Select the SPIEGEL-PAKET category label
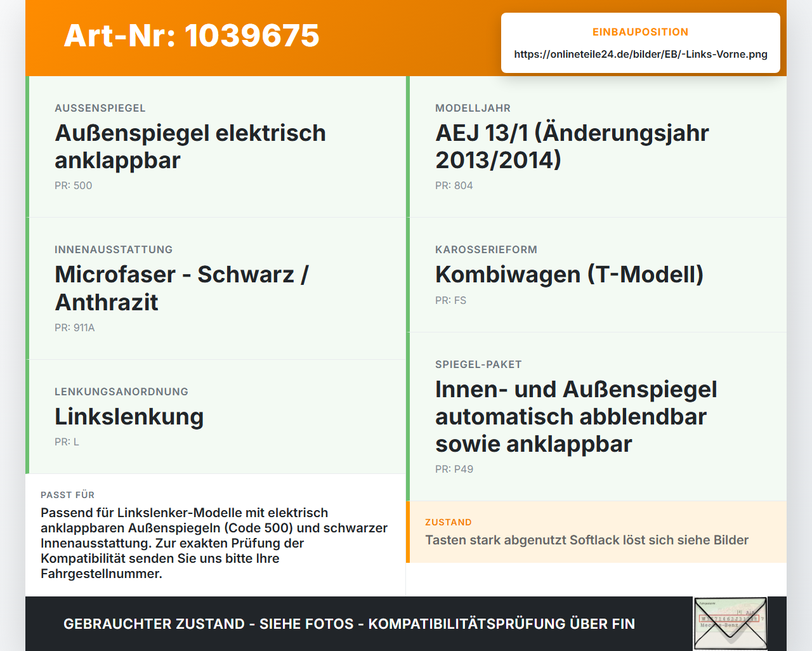The width and height of the screenshot is (812, 651). pos(478,364)
